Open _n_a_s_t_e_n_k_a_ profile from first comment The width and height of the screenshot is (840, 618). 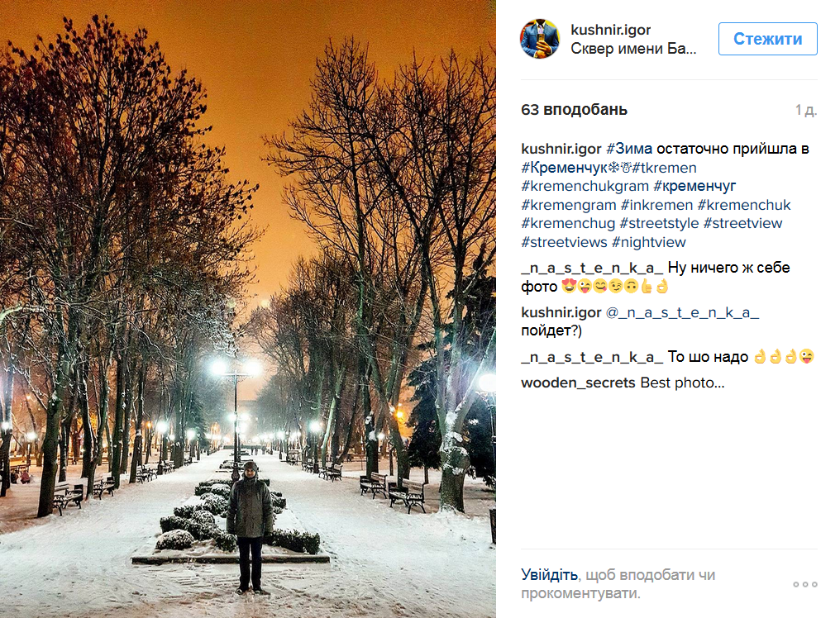(x=592, y=268)
